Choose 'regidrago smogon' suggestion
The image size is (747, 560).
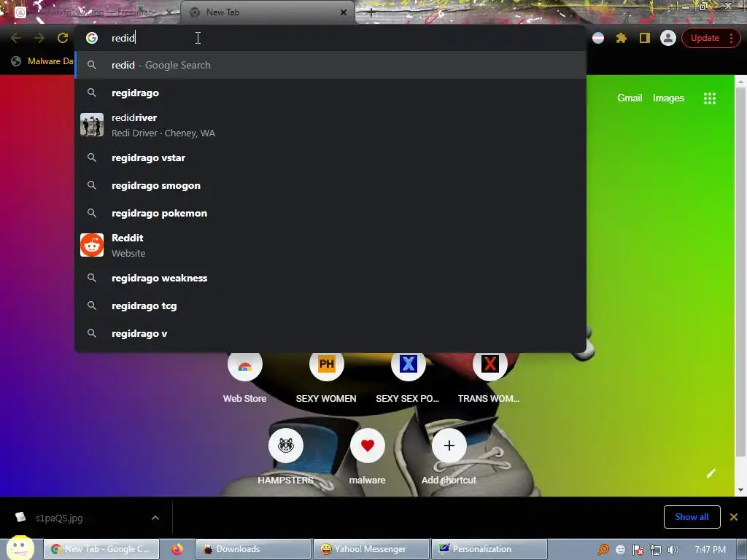pyautogui.click(x=330, y=185)
